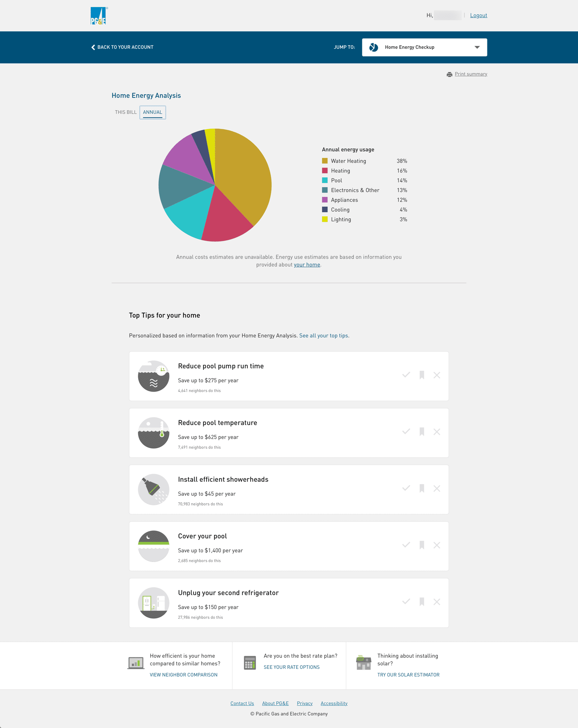The width and height of the screenshot is (578, 728).
Task: Dismiss the Cover your pool tip
Action: 437,545
